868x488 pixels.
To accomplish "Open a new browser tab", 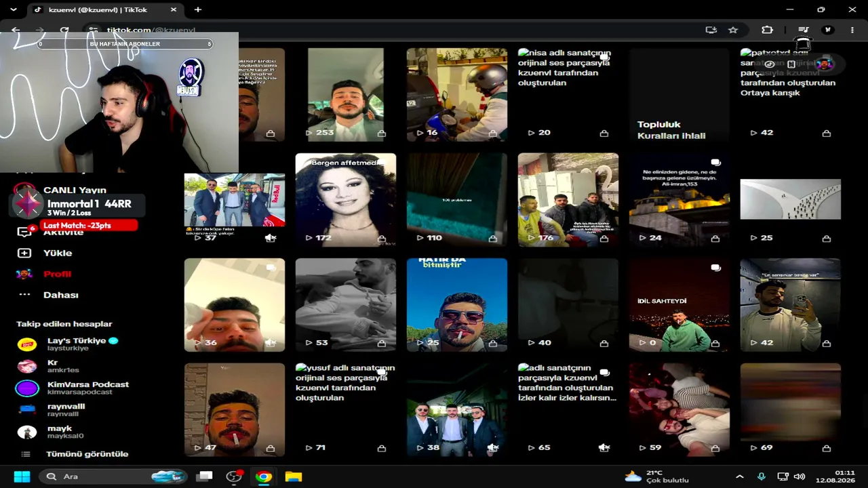I will [x=198, y=9].
